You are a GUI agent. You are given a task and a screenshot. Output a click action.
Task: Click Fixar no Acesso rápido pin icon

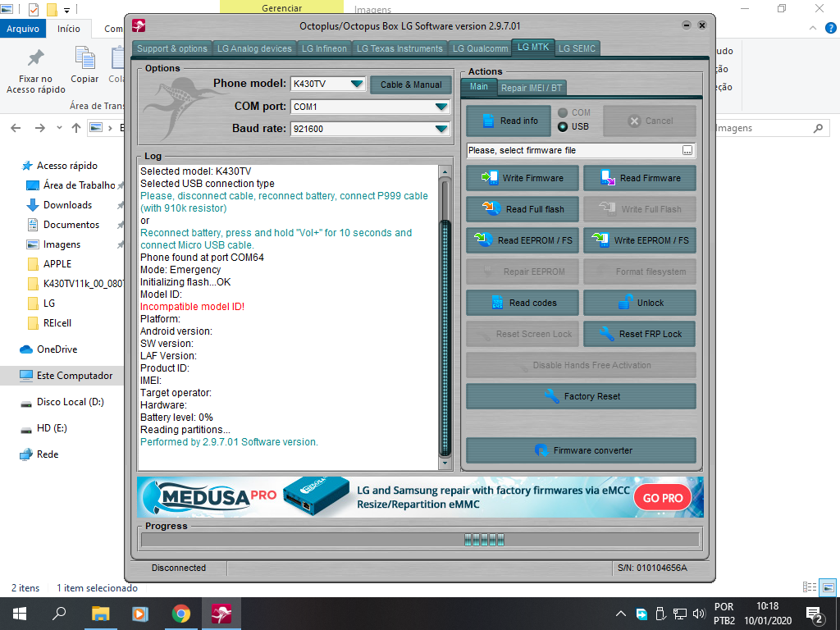point(36,58)
